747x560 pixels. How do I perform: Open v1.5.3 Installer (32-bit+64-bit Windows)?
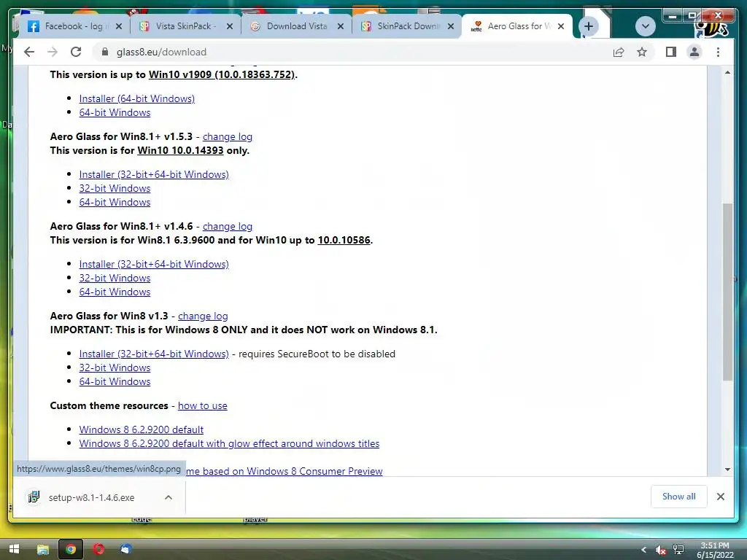[154, 174]
